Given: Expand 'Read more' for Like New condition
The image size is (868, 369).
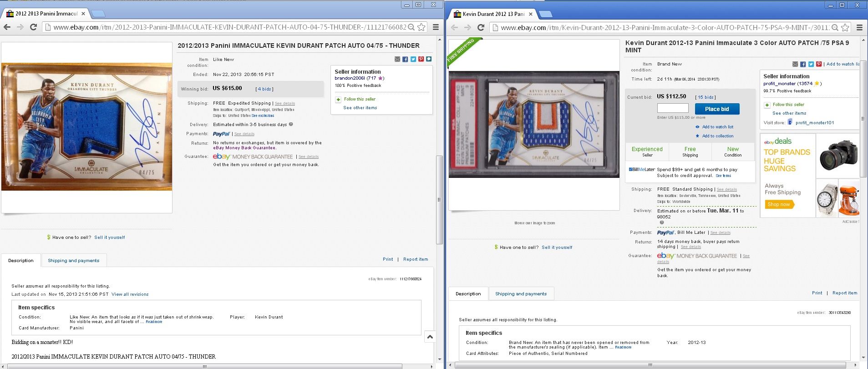Looking at the screenshot, I should (154, 322).
